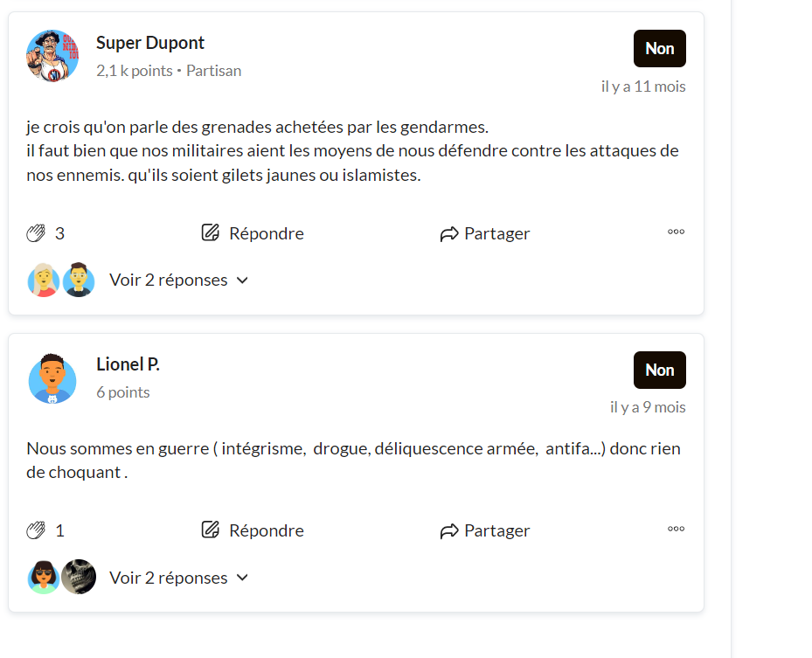Screen dimensions: 812x658
Task: Open Super Dupont's profile avatar
Action: 52,56
